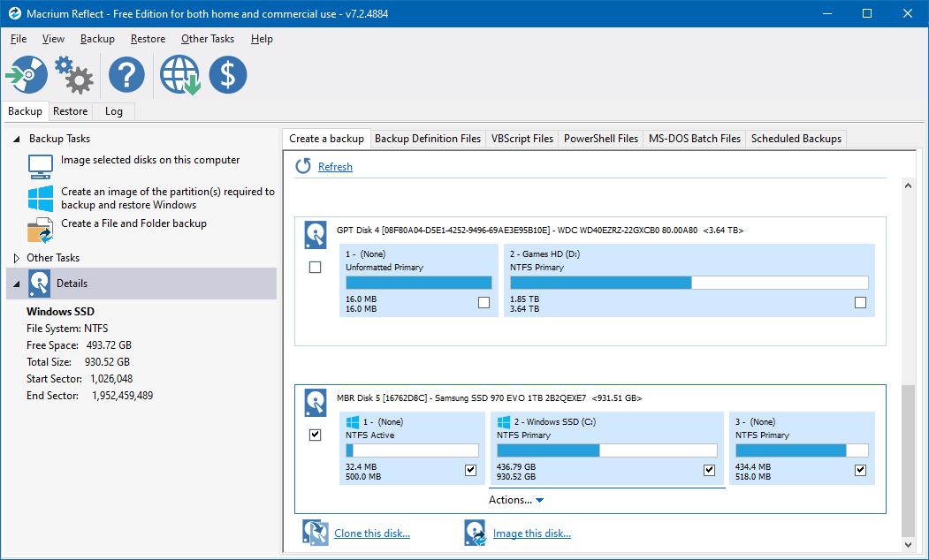Screen dimensions: 929x560
Task: Check the 16.0 MB Unformatted Primary partition
Action: (x=484, y=302)
